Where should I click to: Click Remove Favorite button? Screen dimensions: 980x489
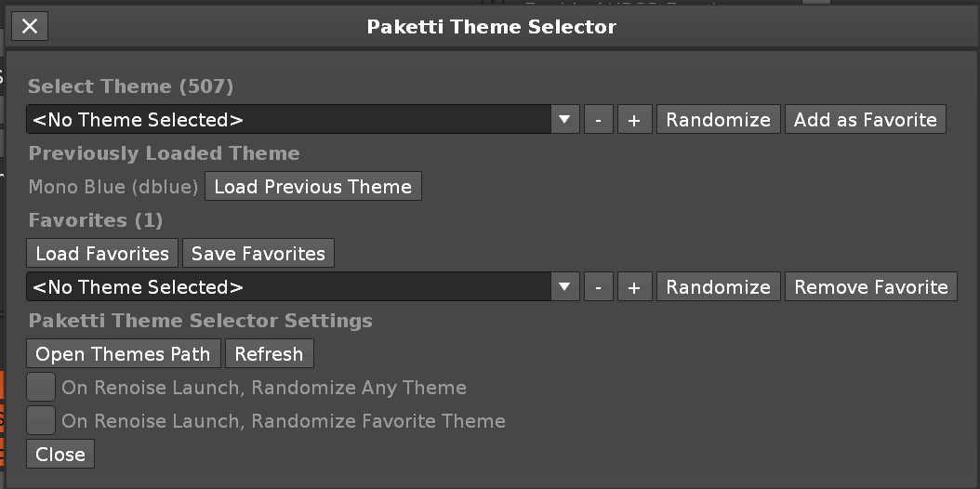(x=870, y=287)
